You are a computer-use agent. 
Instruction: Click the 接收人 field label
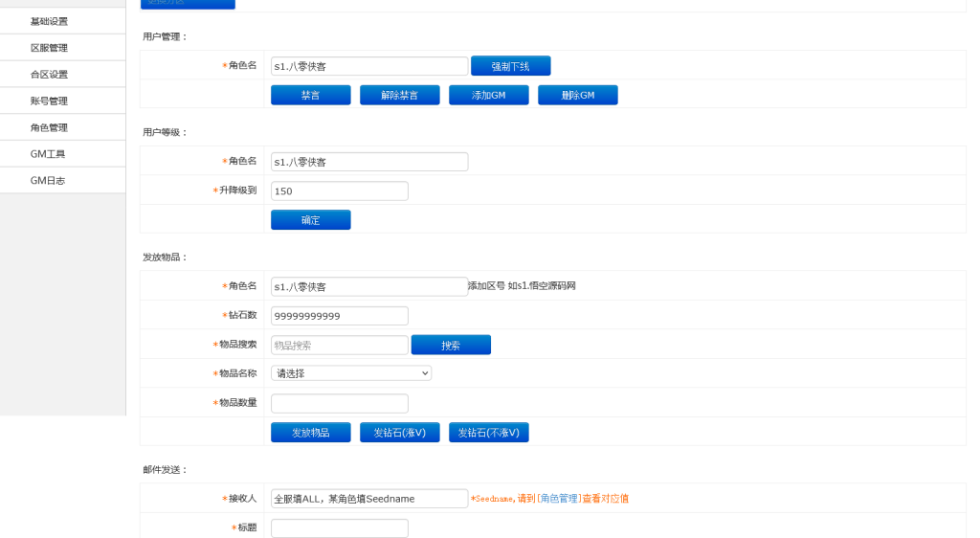pos(242,498)
